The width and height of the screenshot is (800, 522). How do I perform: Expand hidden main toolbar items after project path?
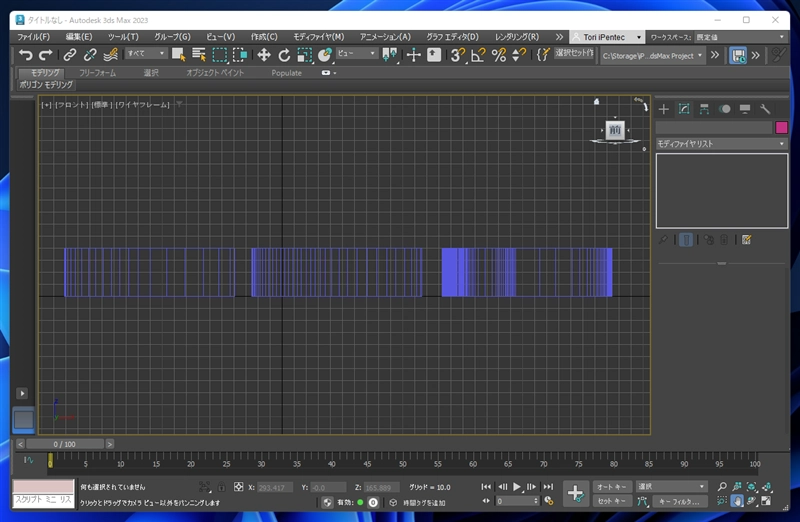[x=715, y=55]
